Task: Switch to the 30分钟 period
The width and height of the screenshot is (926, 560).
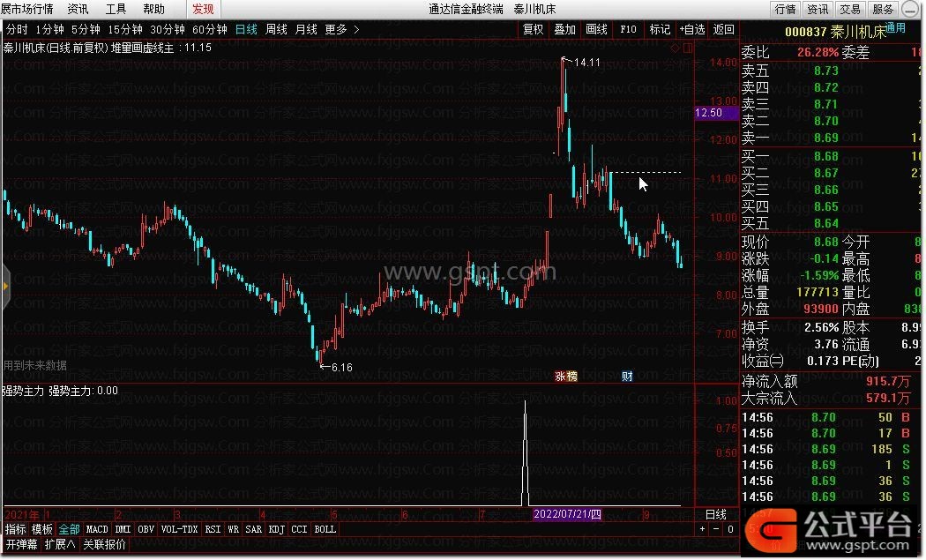Action: (168, 29)
